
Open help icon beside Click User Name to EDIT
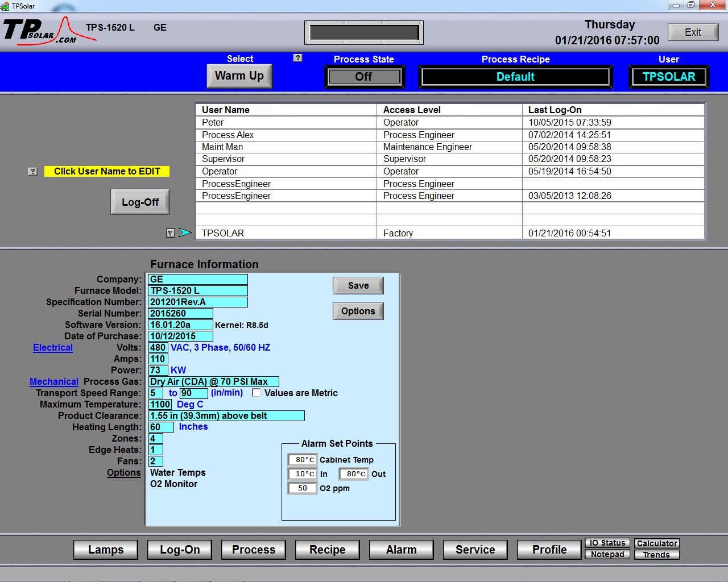pos(33,171)
